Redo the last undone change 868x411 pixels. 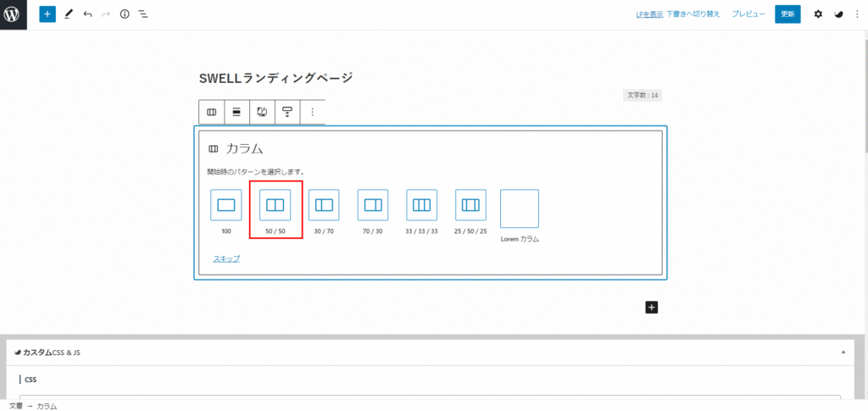tap(106, 14)
